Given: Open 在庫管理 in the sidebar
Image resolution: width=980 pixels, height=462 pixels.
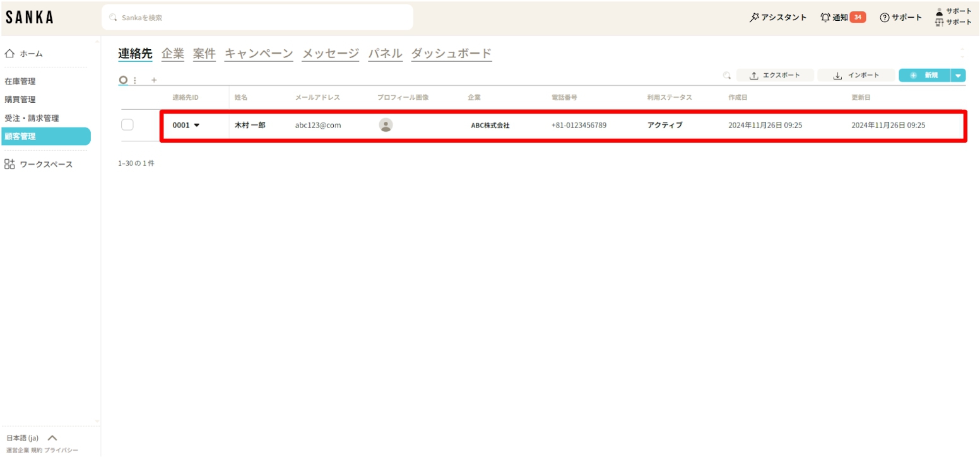Looking at the screenshot, I should pyautogui.click(x=20, y=81).
